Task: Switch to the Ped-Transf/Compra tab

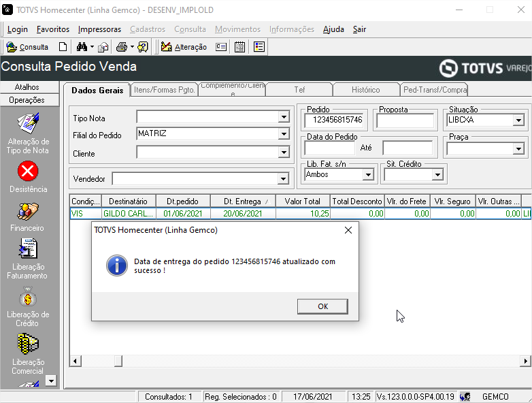Action: click(x=435, y=90)
